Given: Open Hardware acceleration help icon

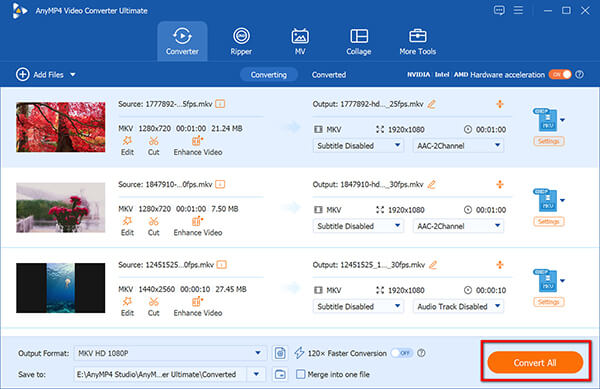Looking at the screenshot, I should pyautogui.click(x=579, y=74).
